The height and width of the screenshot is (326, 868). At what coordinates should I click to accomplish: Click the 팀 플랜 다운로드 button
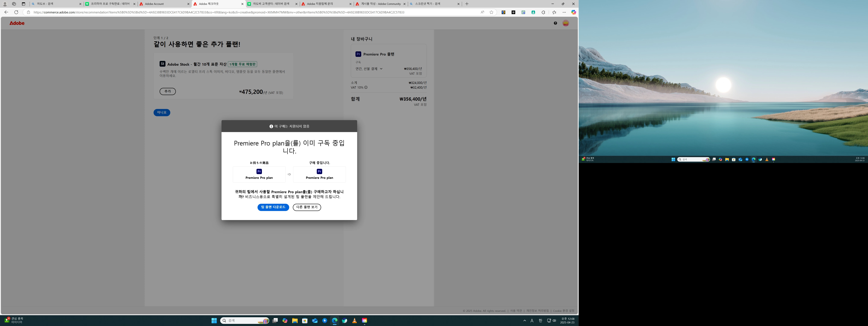pos(273,207)
